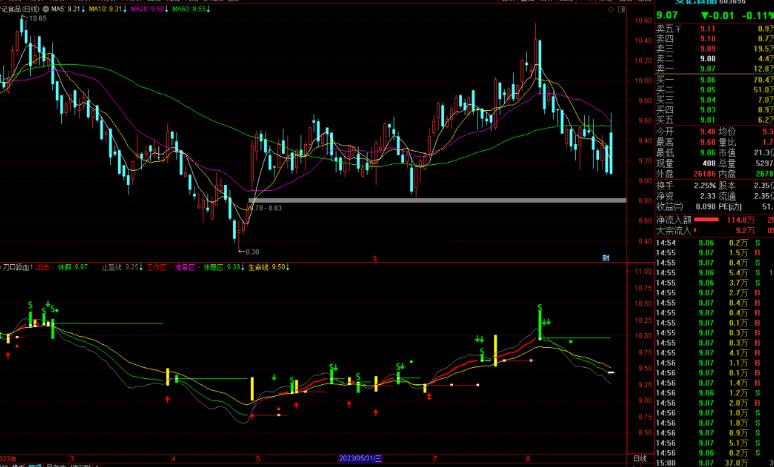Click the red 8 marker below the price chart

tap(375, 258)
